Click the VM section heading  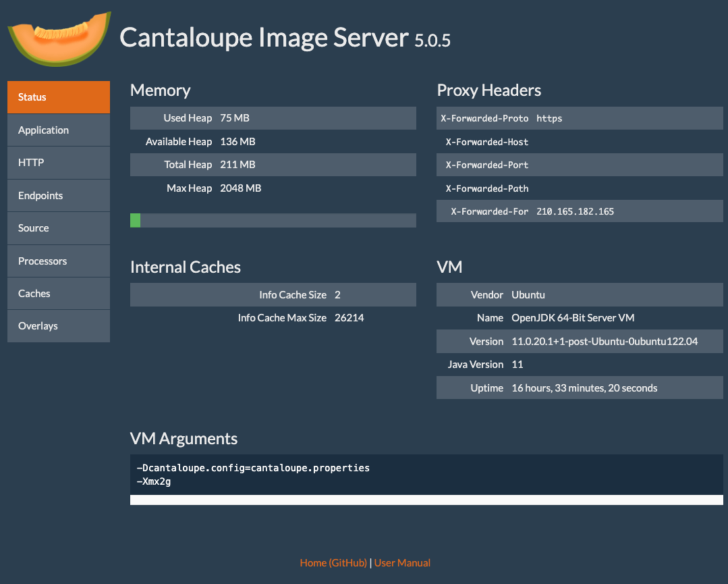pos(449,267)
